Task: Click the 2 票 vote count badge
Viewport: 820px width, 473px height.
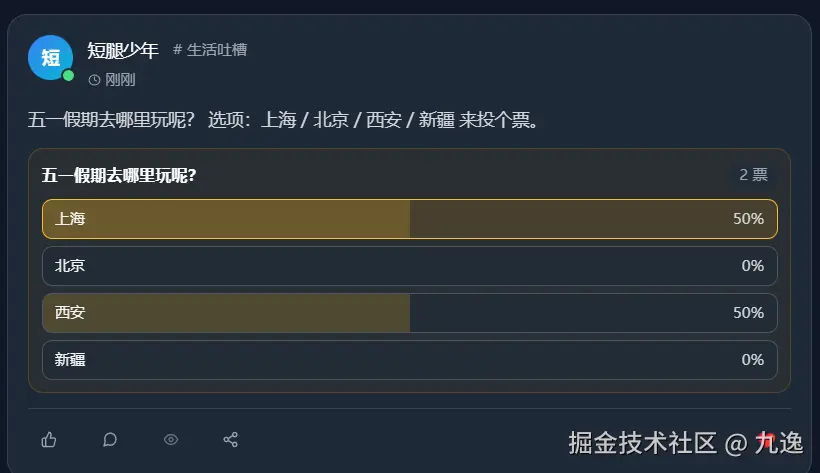Action: tap(753, 175)
